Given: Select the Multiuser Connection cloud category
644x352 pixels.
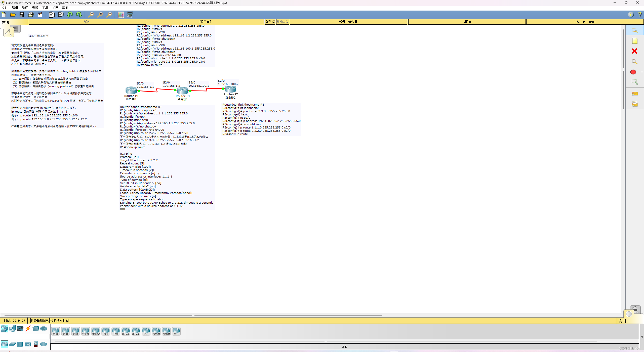Looking at the screenshot, I should click(x=44, y=328).
